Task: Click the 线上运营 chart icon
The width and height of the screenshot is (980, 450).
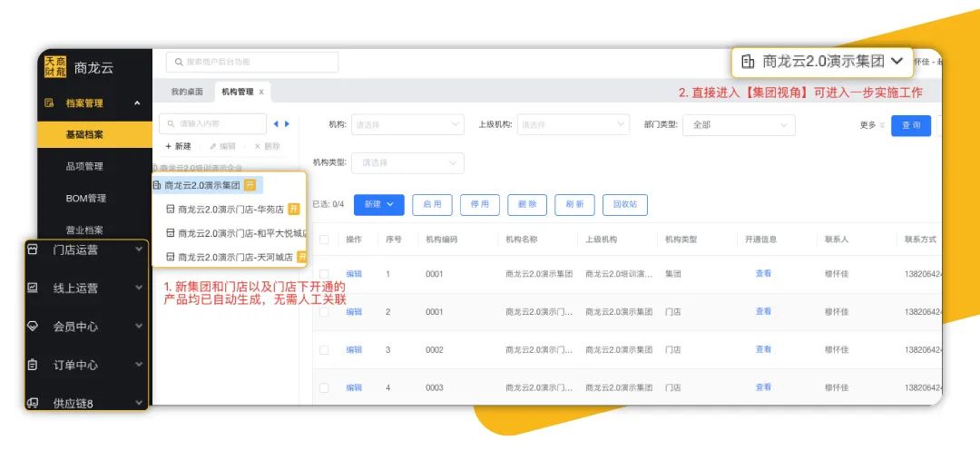Action: pyautogui.click(x=33, y=289)
